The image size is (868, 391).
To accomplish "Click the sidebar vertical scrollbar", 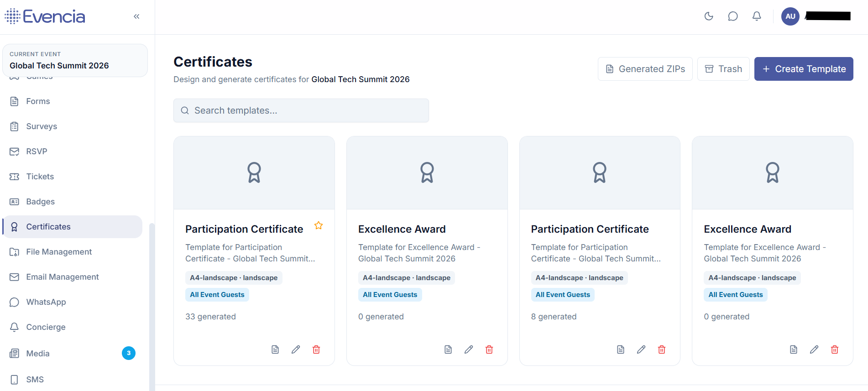I will tap(152, 307).
